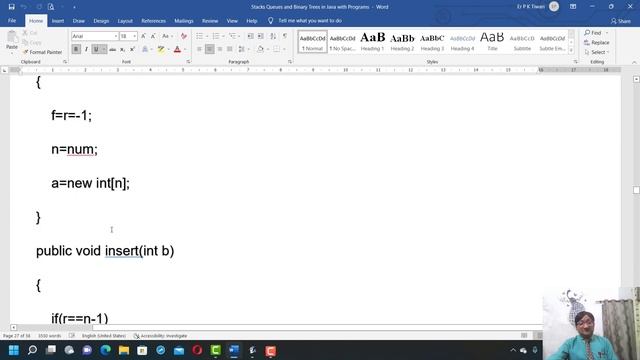The height and width of the screenshot is (360, 640).
Task: Click the Numbering list icon
Action: (216, 36)
